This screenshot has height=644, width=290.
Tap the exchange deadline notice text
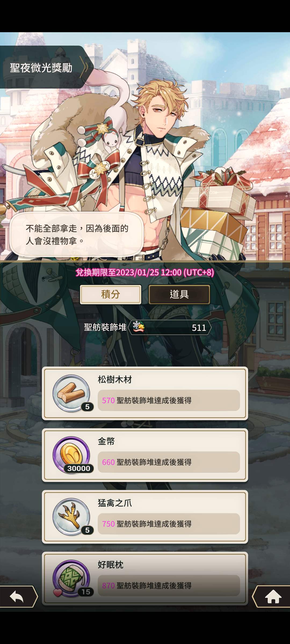[x=145, y=272]
